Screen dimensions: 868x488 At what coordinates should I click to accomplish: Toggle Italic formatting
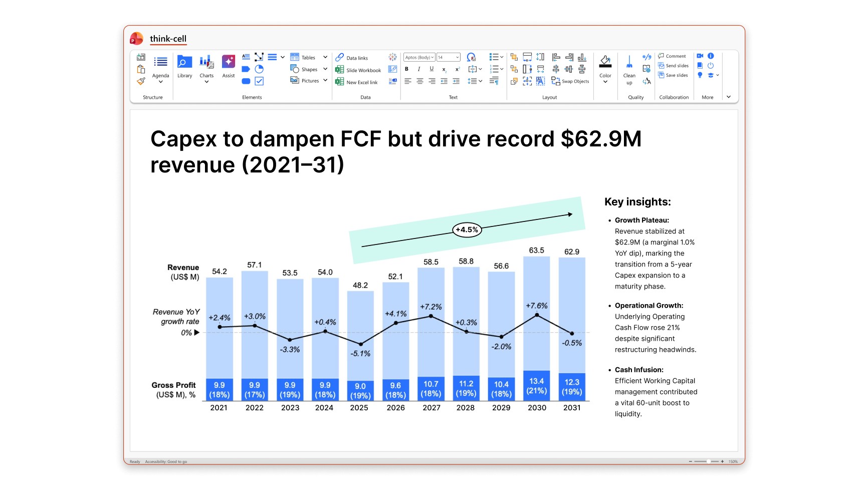[419, 69]
